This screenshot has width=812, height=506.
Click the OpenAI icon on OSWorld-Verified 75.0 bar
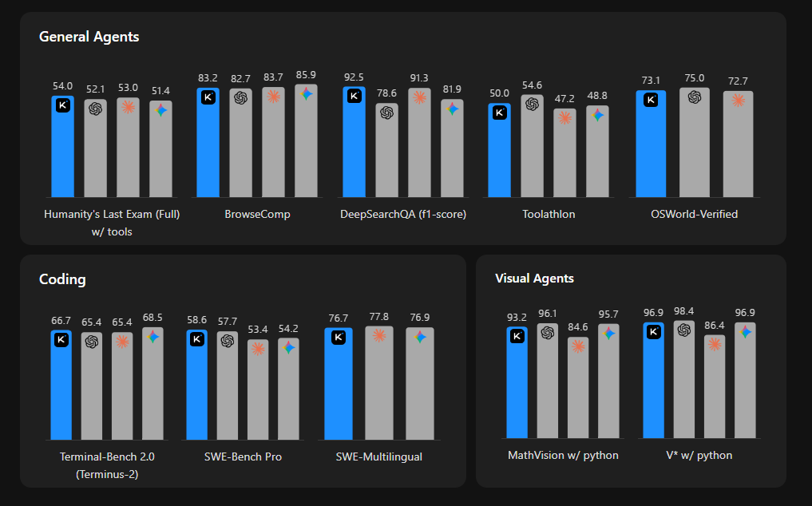(x=695, y=97)
